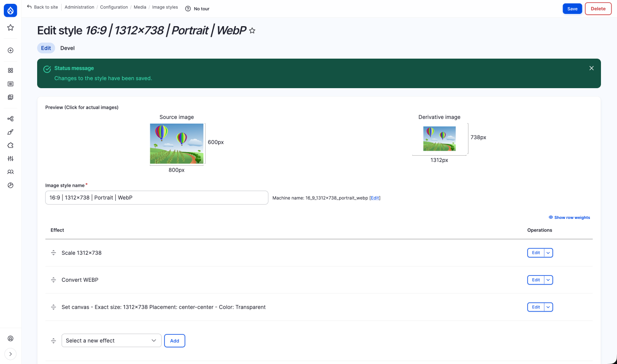Open the Media icon in sidebar
Image resolution: width=617 pixels, height=364 pixels.
pyautogui.click(x=11, y=97)
